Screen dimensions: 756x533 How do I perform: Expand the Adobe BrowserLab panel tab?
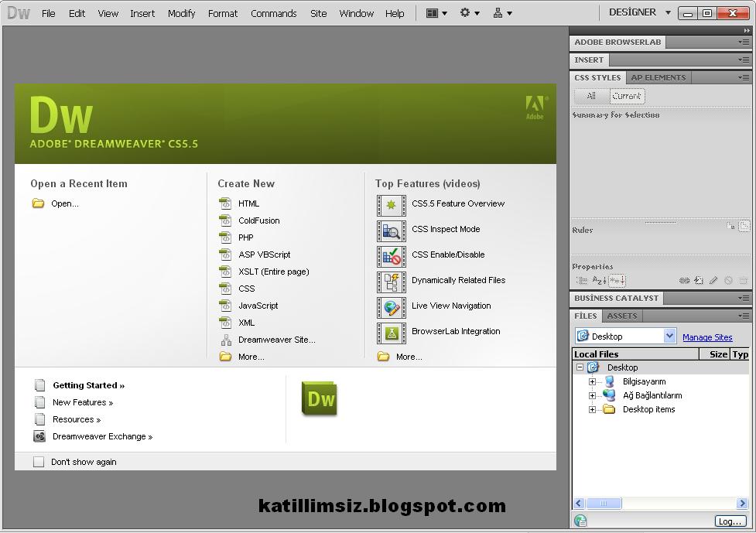617,42
